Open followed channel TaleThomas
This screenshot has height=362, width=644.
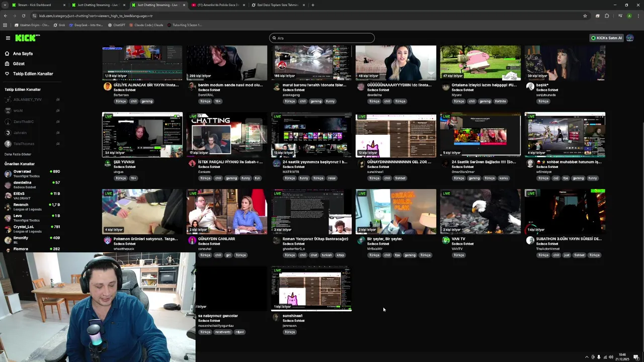(24, 144)
